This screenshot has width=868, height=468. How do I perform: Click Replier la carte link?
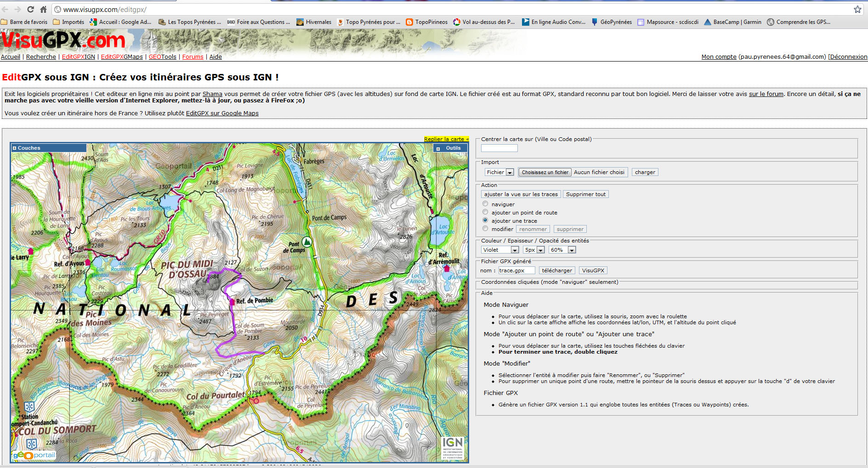446,139
